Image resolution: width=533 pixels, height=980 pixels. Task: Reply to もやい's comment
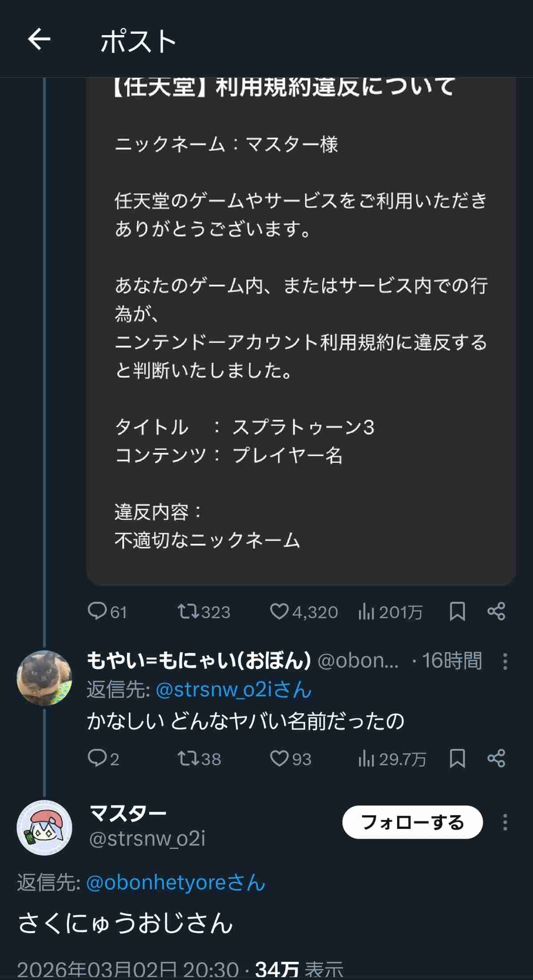point(96,758)
